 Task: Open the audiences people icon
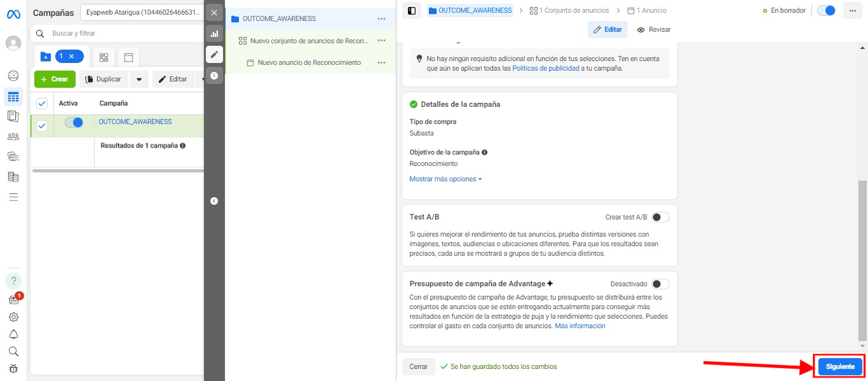(x=13, y=136)
